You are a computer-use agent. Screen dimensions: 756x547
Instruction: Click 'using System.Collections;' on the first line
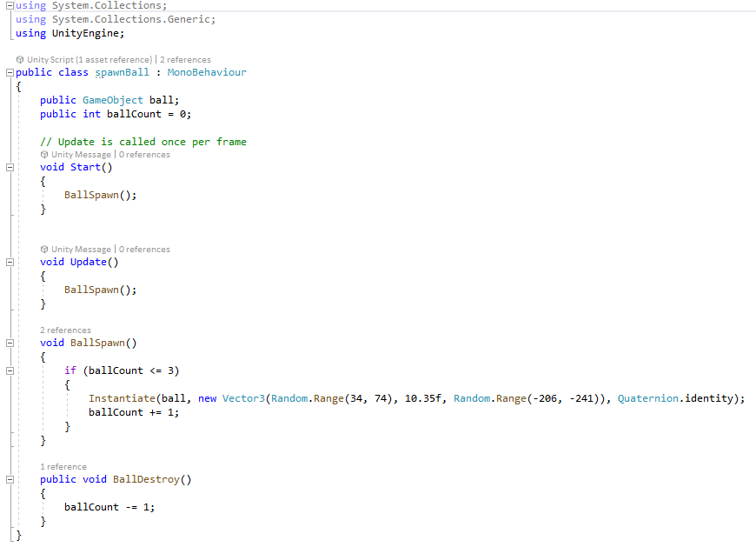point(91,6)
